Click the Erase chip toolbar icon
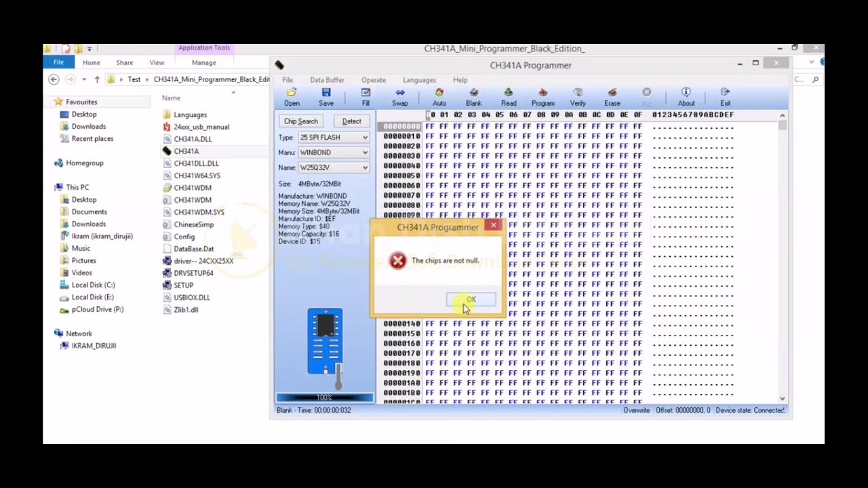868x488 pixels. (x=612, y=93)
